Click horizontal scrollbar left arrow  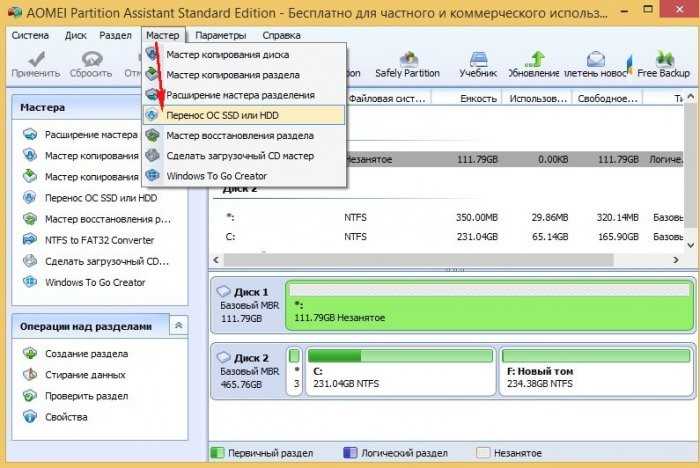[217, 259]
